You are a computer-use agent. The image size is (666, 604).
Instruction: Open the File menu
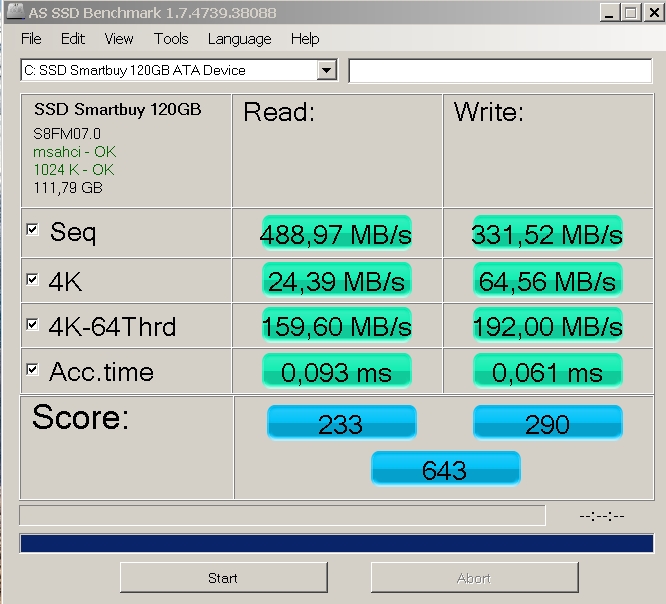click(x=31, y=39)
